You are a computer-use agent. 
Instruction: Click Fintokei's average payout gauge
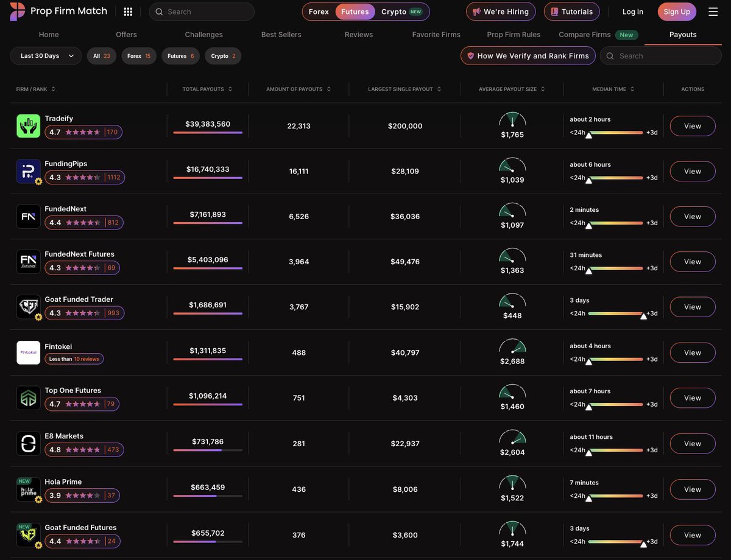point(512,346)
